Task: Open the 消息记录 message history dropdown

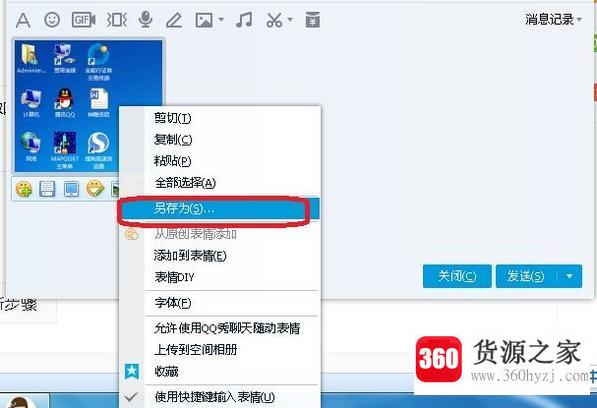Action: click(554, 19)
